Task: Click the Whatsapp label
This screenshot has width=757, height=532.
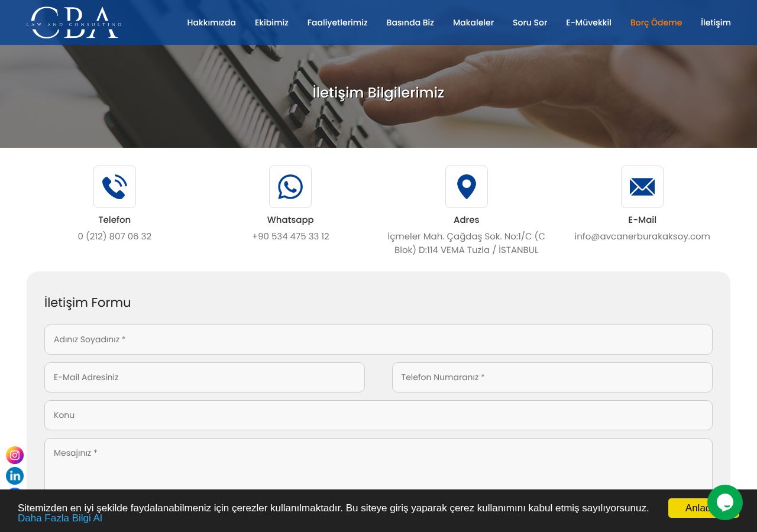Action: 290,220
